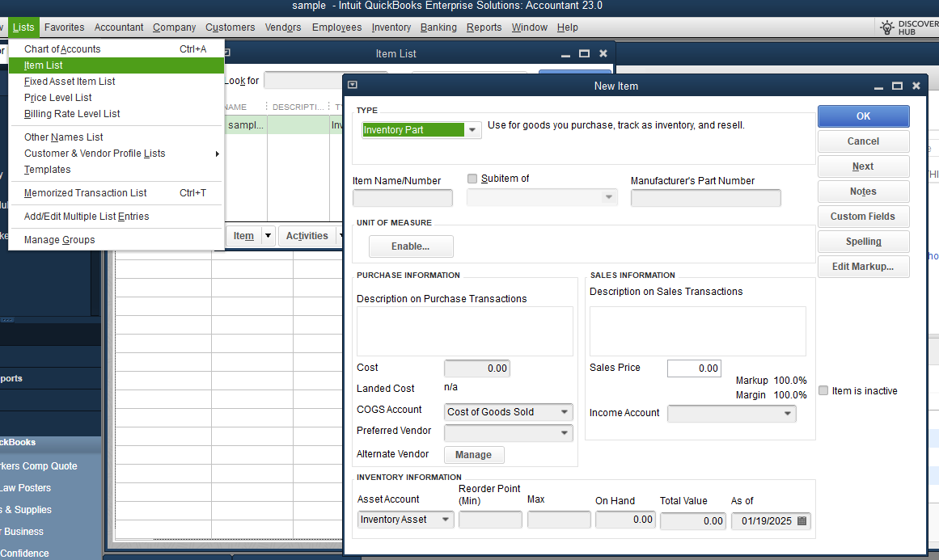Open the Income Account dropdown
Image resolution: width=939 pixels, height=560 pixels.
pyautogui.click(x=788, y=414)
